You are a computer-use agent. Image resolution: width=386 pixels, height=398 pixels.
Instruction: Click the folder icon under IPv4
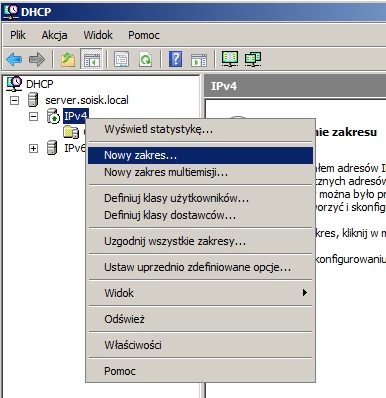coord(71,132)
